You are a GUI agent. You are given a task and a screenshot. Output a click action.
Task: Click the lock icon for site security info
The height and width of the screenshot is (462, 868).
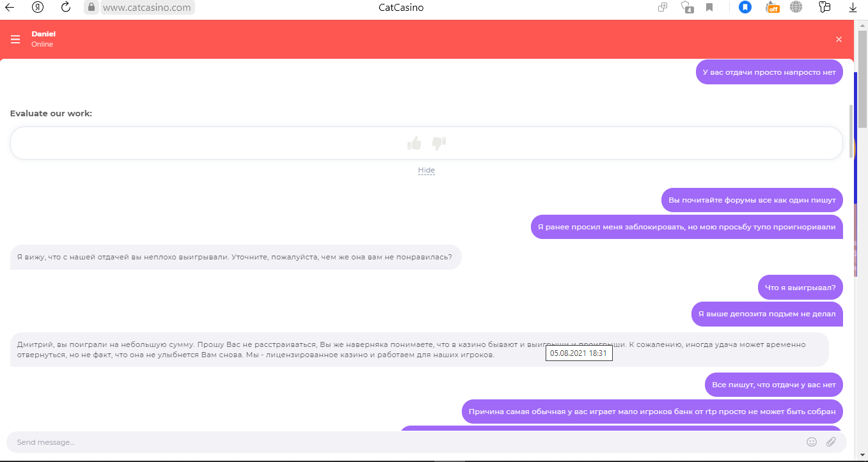click(x=91, y=8)
